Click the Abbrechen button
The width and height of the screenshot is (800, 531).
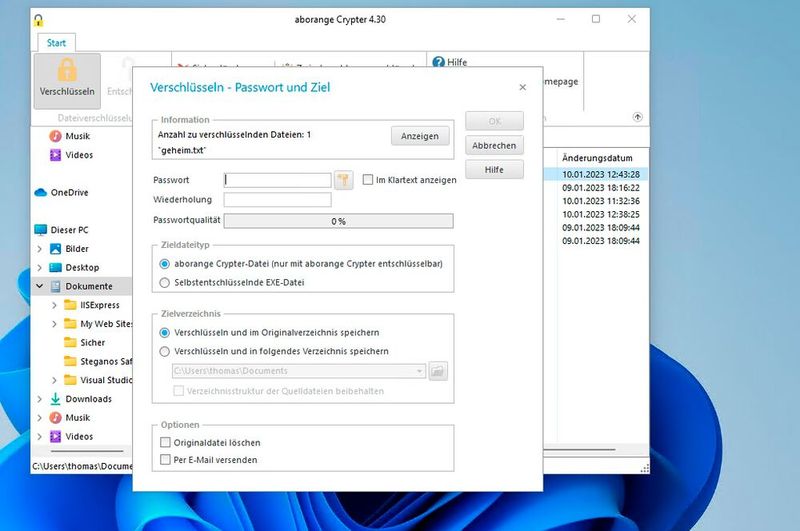[494, 146]
